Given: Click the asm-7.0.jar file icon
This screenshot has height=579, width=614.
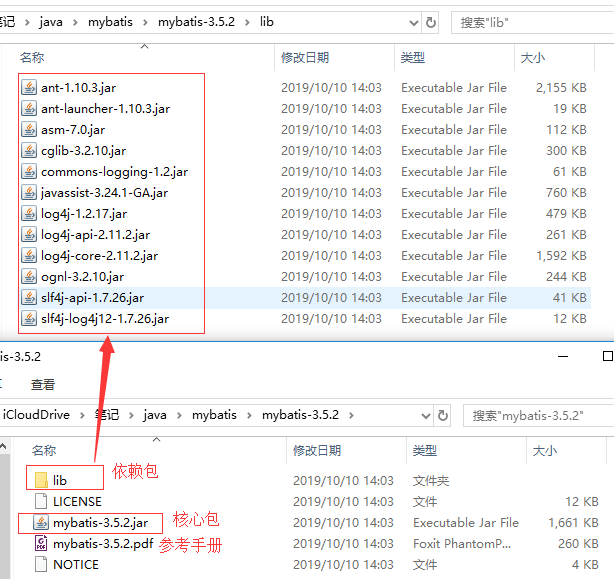Looking at the screenshot, I should point(29,130).
